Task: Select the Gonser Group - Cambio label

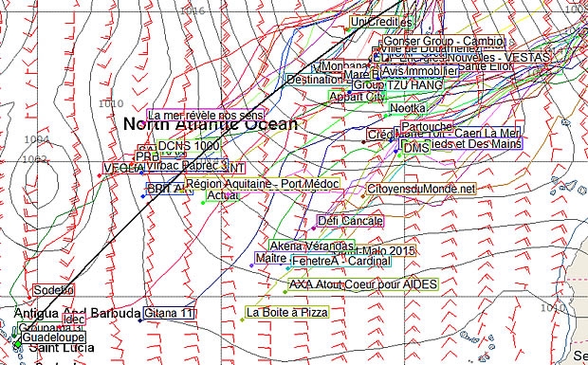Action: coord(443,41)
